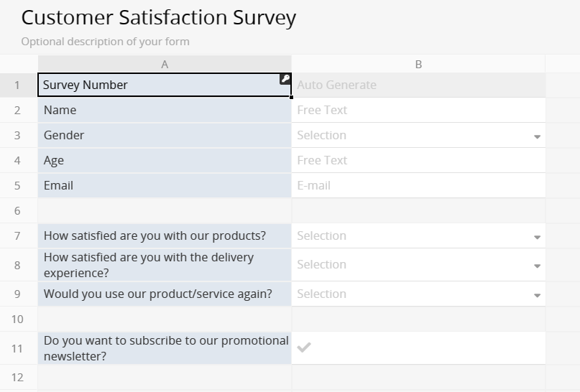Viewport: 580px width, 392px height.
Task: Edit the Customer Satisfaction Survey title
Action: click(159, 18)
